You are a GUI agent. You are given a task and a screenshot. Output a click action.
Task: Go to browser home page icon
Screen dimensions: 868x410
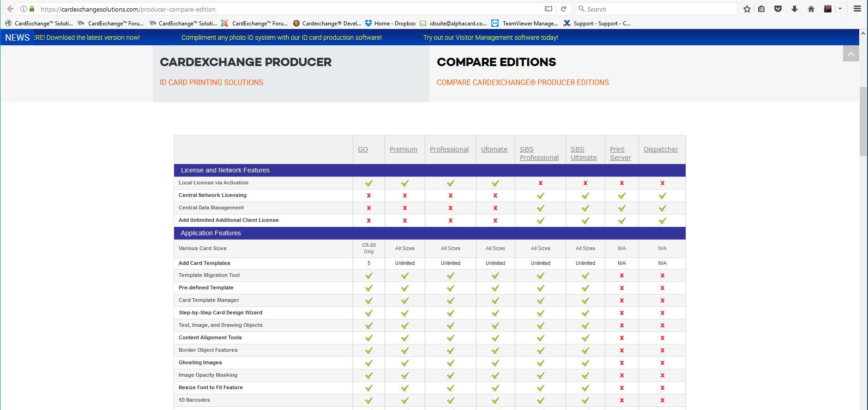point(811,9)
